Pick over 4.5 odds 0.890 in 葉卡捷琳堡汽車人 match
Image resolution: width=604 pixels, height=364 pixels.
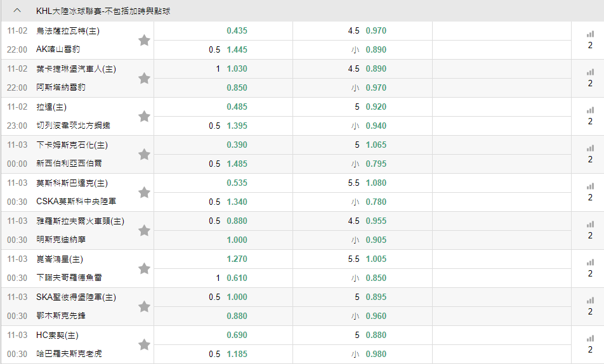[x=376, y=69]
